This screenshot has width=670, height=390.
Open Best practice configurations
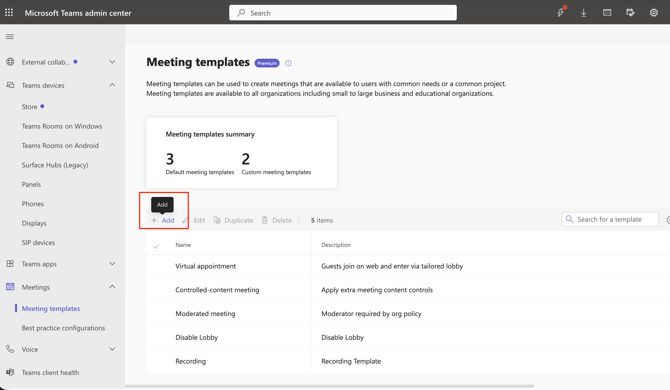pos(63,328)
